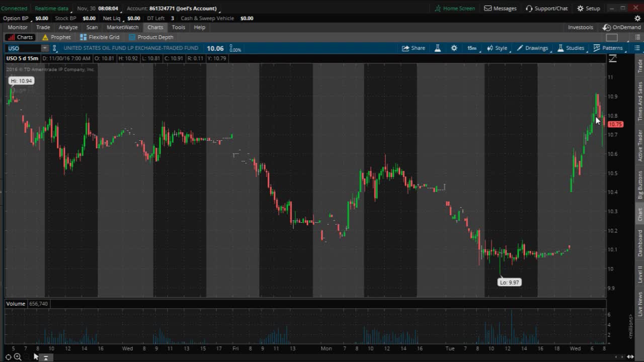Click the USO symbol input field
This screenshot has height=362, width=644.
click(24, 48)
